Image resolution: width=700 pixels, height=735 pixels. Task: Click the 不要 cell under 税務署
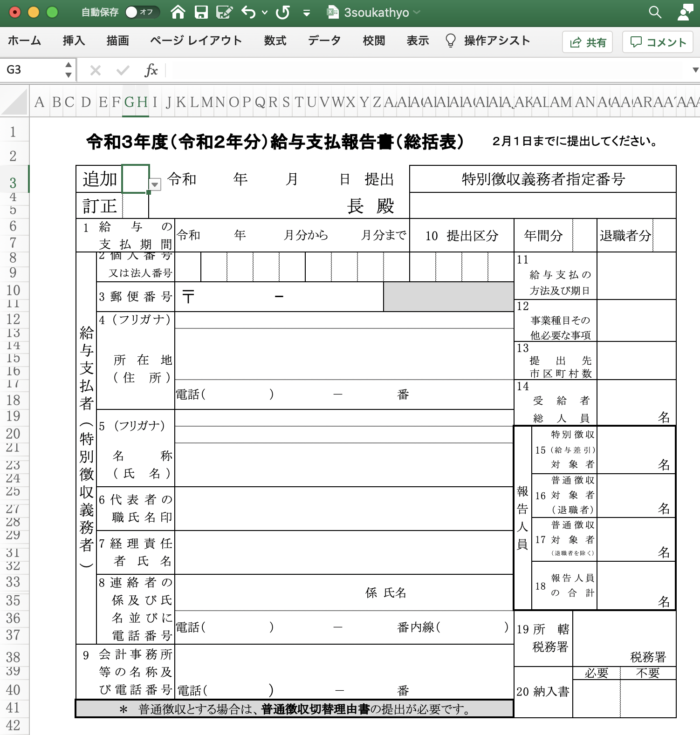(648, 673)
